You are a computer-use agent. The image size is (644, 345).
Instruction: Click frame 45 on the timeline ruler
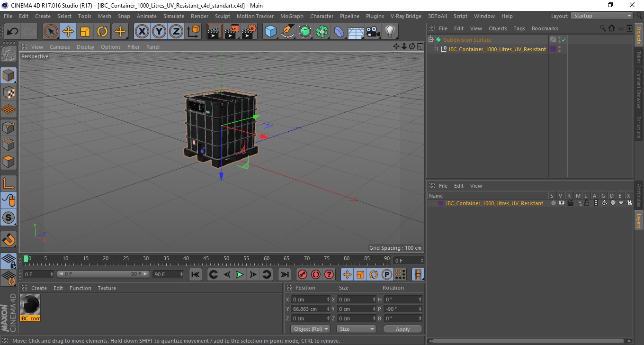point(206,259)
